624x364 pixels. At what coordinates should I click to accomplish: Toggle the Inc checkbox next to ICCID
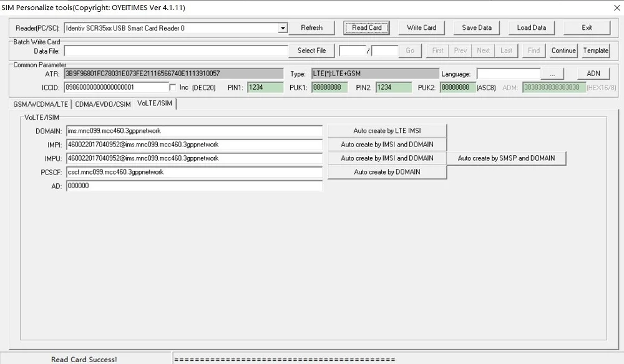(x=173, y=87)
